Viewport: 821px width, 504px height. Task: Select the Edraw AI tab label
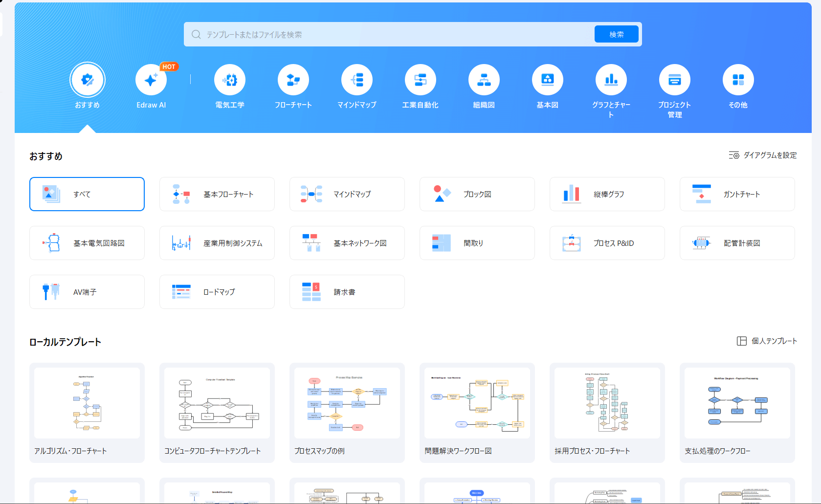click(151, 105)
